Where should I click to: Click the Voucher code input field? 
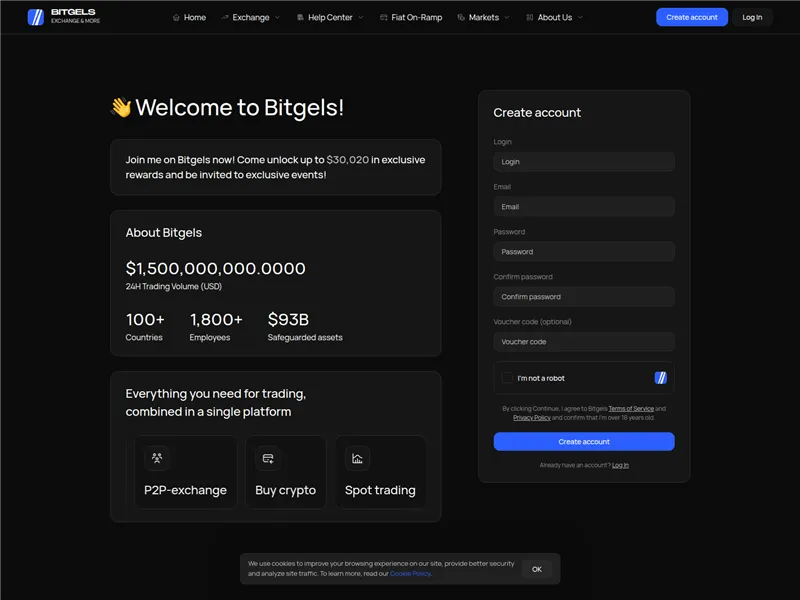click(x=583, y=341)
